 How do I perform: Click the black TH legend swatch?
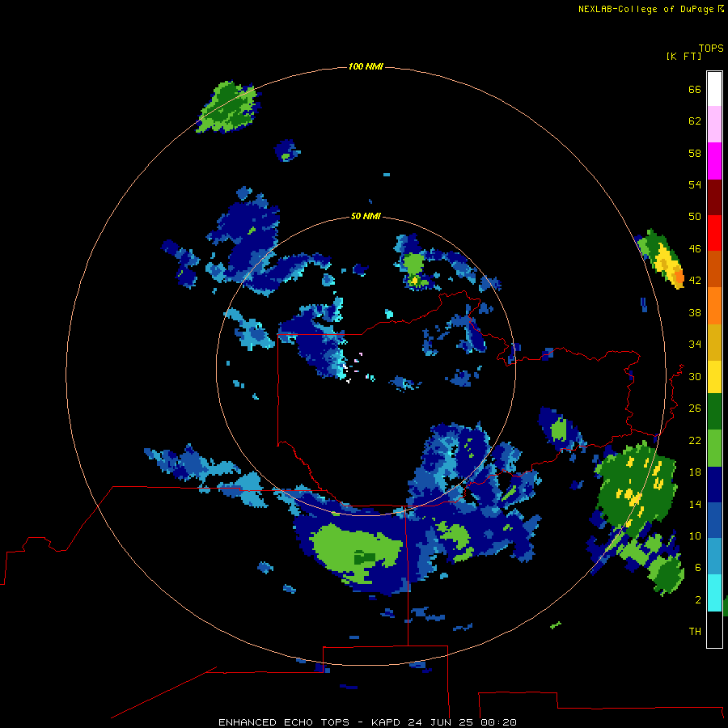(714, 629)
